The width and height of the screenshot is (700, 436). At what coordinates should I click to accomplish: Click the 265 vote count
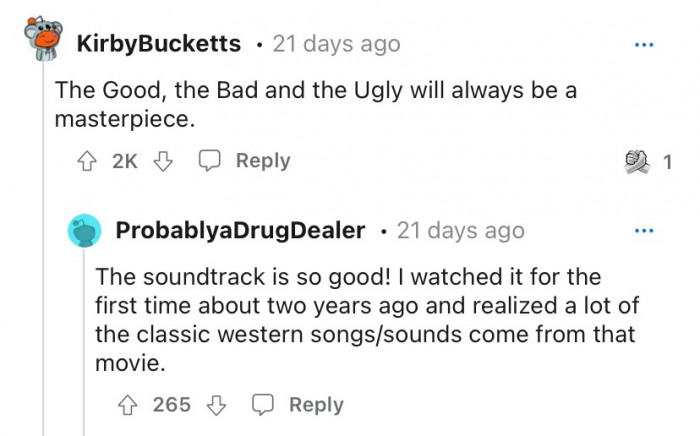tap(172, 405)
